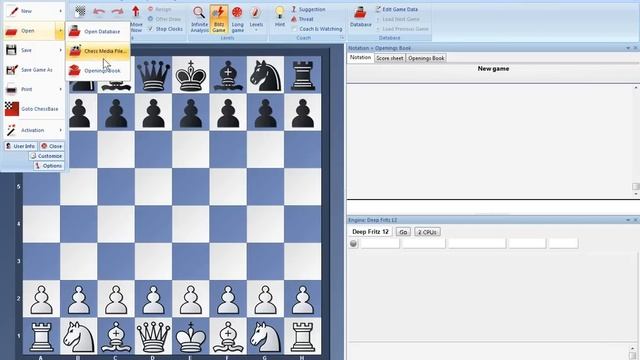
Task: Click the 2 CPUs button
Action: pos(427,232)
